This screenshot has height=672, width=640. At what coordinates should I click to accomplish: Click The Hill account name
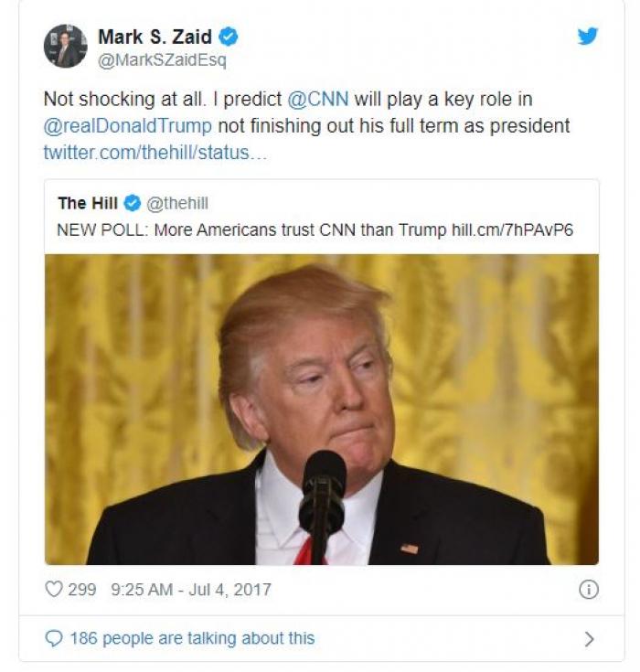(x=88, y=203)
